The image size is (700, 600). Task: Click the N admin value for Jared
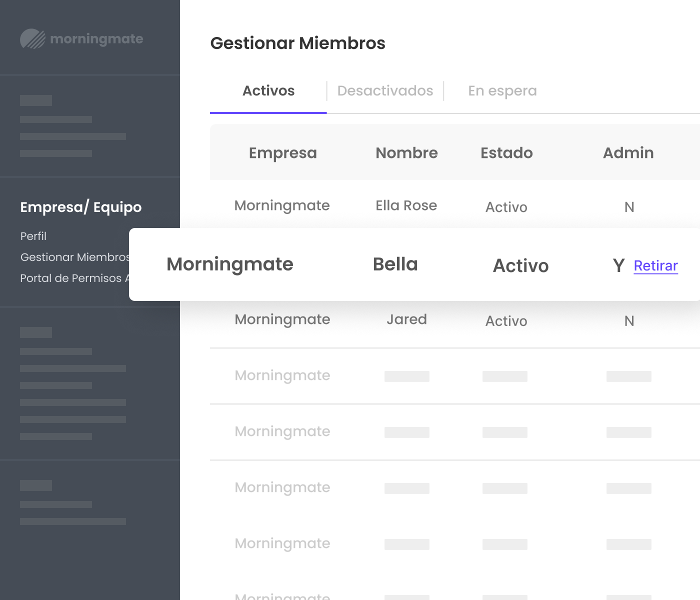(x=629, y=321)
